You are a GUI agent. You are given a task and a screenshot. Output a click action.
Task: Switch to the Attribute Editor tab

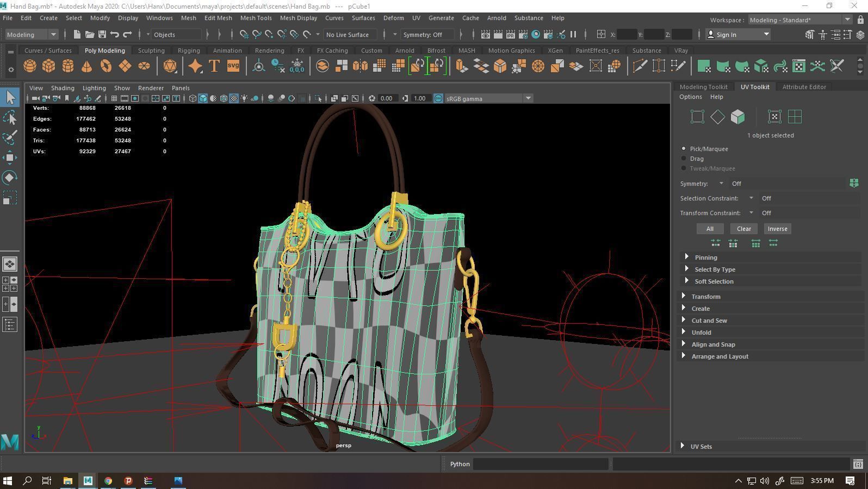pos(804,87)
